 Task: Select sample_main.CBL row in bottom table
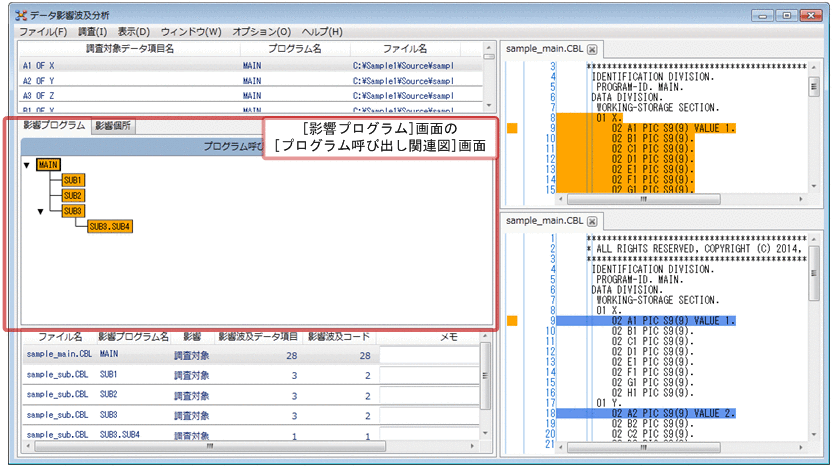click(x=251, y=355)
